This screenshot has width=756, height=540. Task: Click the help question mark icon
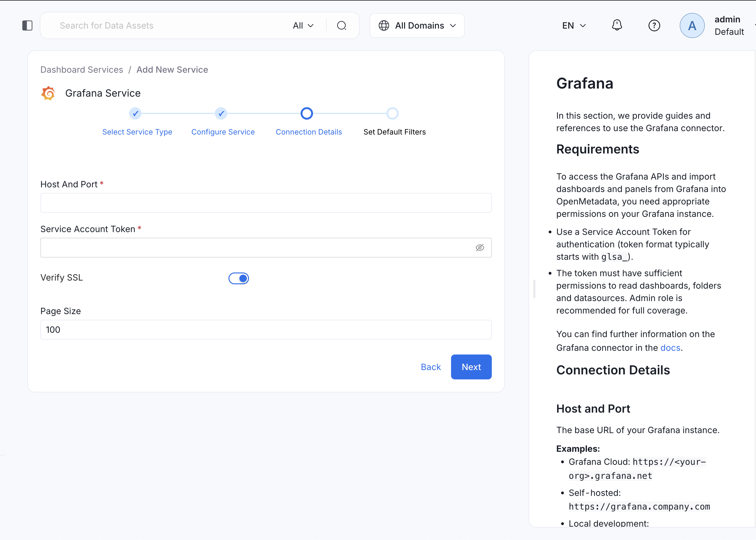(x=654, y=25)
